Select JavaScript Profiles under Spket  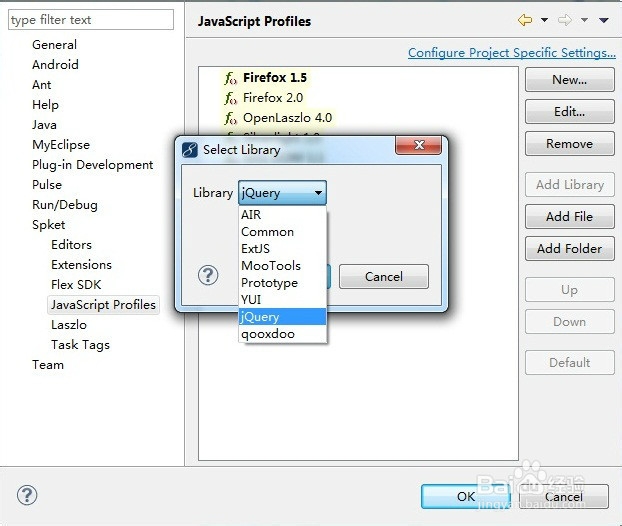tap(103, 305)
